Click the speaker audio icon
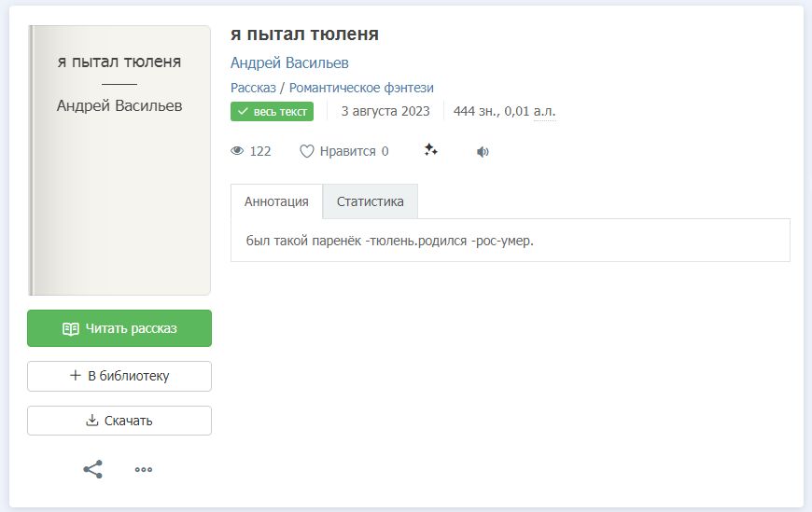Image resolution: width=812 pixels, height=512 pixels. 483,151
